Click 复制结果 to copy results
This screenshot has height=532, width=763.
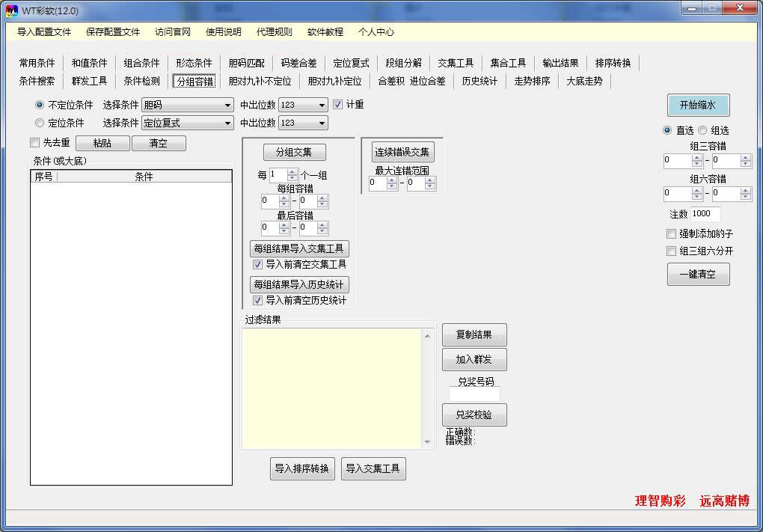pyautogui.click(x=474, y=334)
